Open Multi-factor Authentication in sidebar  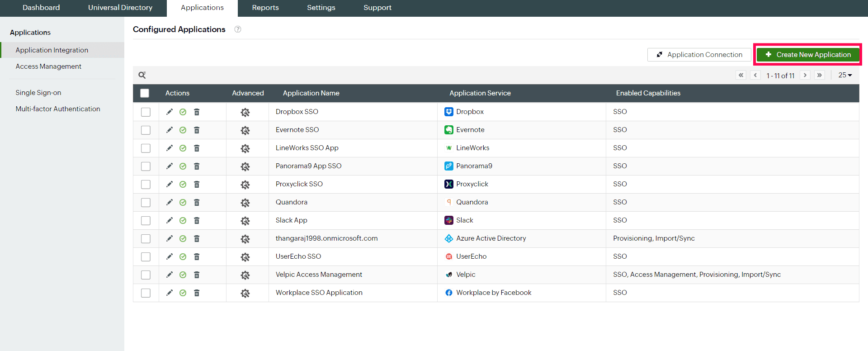click(58, 109)
